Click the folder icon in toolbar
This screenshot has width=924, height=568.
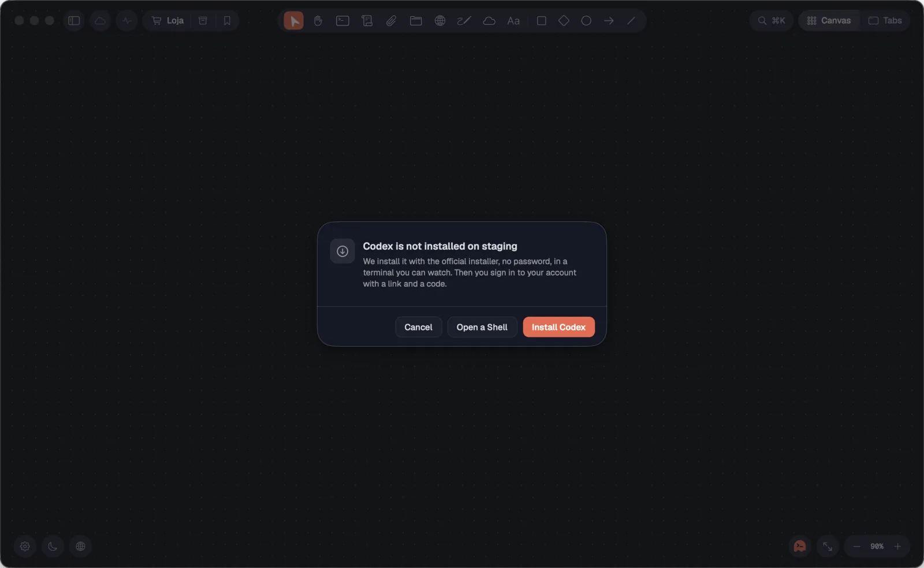pyautogui.click(x=416, y=21)
